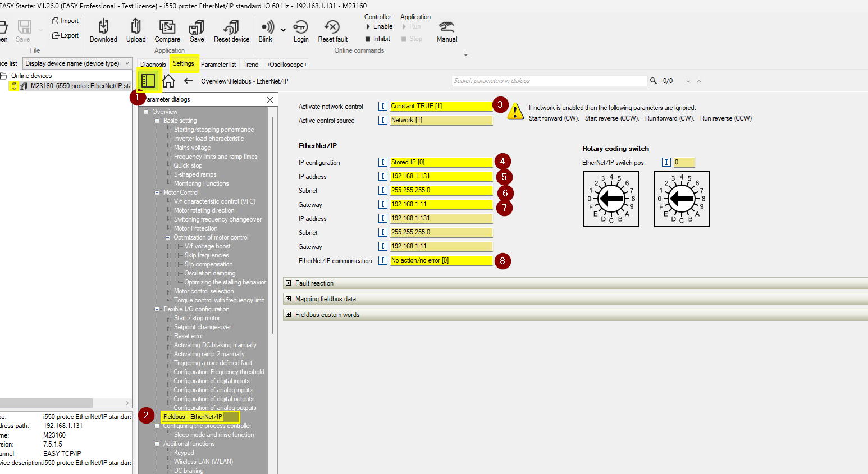Viewport: 868px width, 474px height.
Task: Click the Reset device icon
Action: pos(231,30)
